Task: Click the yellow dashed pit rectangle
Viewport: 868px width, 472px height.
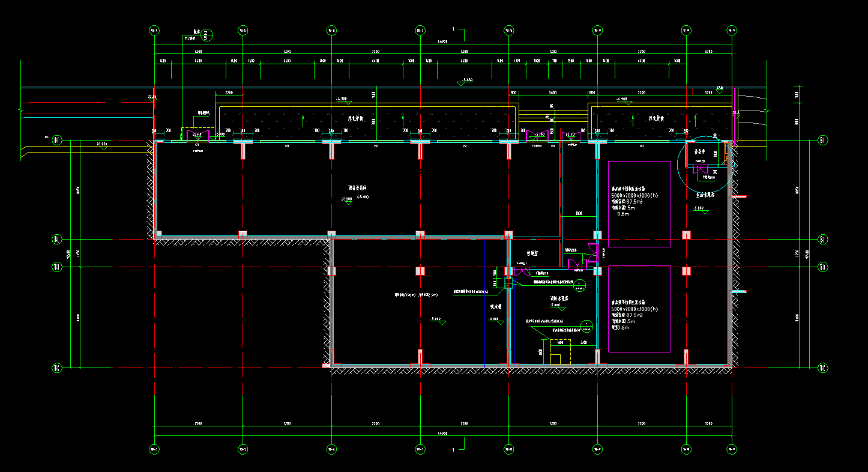Action: click(x=561, y=351)
